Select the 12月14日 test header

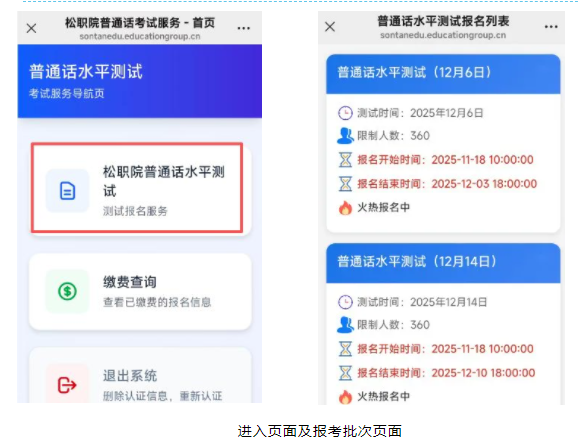tap(443, 263)
